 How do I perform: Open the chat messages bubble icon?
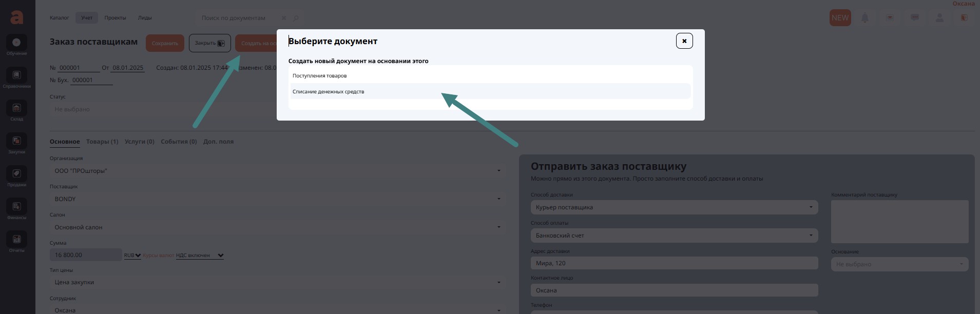pos(915,18)
